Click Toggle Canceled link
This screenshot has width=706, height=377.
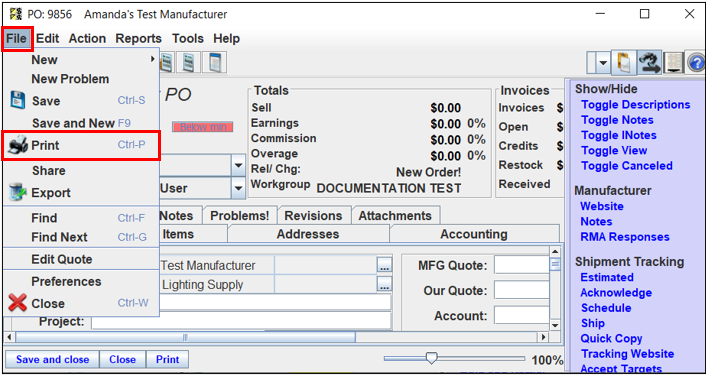[626, 166]
